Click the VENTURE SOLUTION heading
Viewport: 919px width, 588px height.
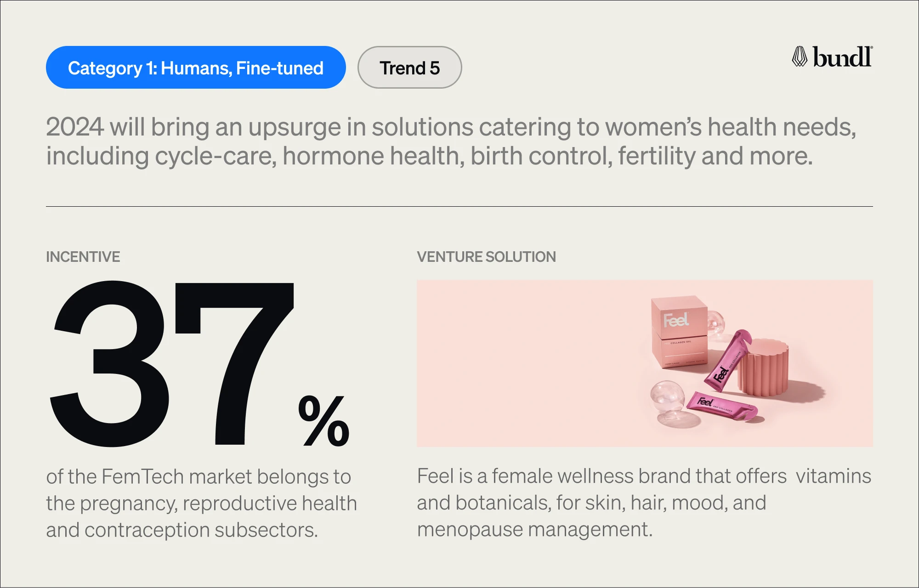486,257
